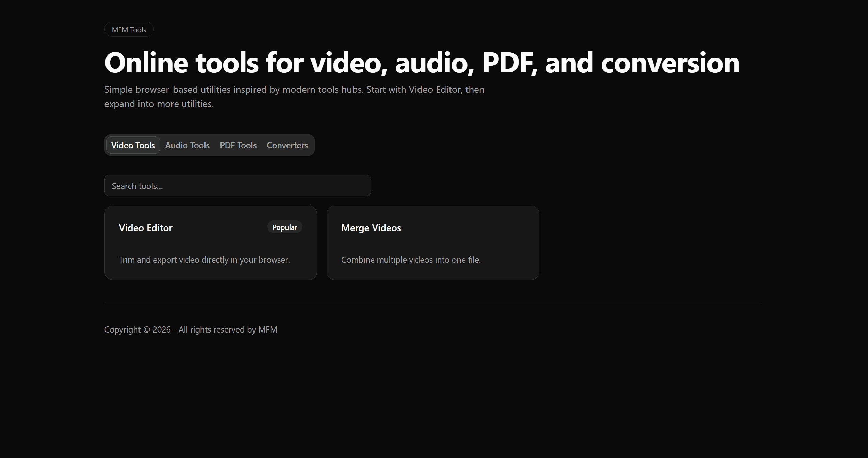The image size is (868, 458).
Task: Switch to the Audio Tools tab
Action: coord(187,145)
